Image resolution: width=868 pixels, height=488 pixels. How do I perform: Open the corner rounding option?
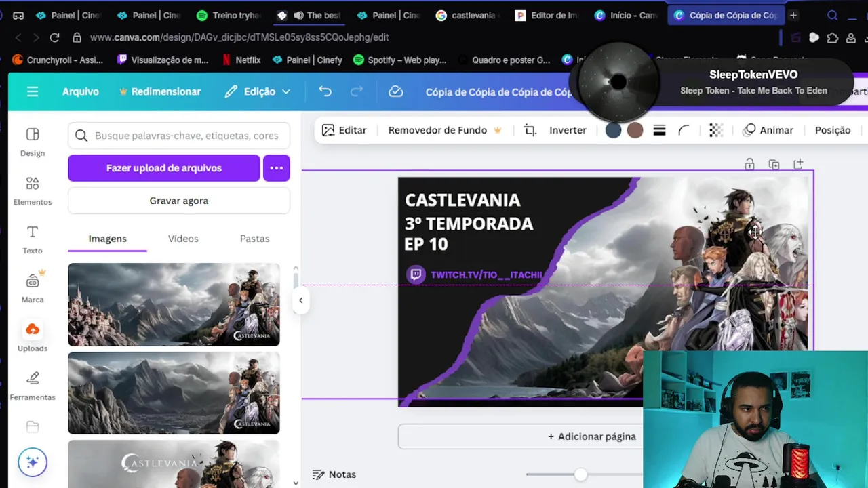pos(684,130)
